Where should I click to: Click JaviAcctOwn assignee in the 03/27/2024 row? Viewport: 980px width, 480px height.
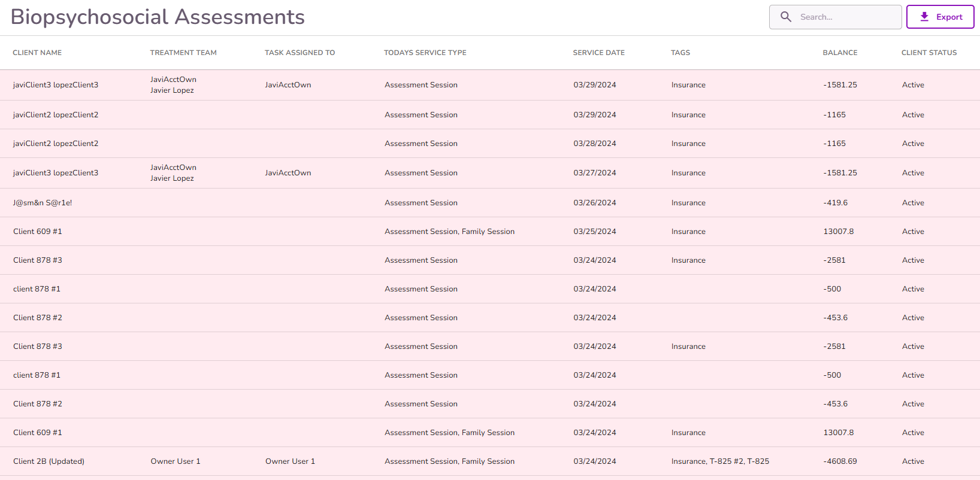288,173
